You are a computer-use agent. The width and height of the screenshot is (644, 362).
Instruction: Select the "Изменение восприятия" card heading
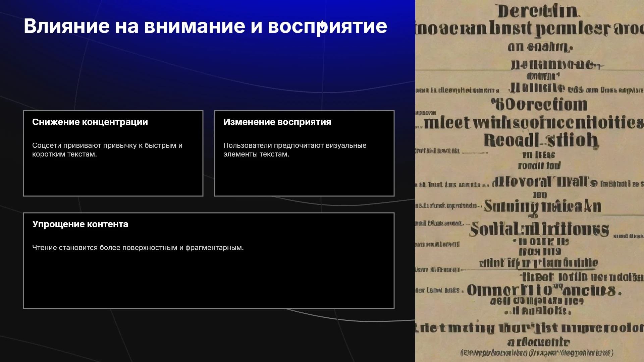(277, 122)
